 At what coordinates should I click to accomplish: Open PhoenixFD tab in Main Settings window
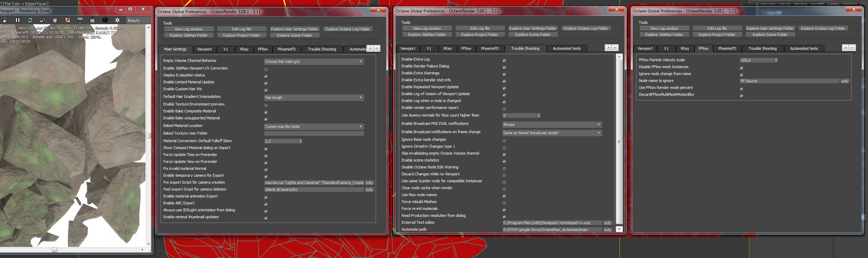286,49
